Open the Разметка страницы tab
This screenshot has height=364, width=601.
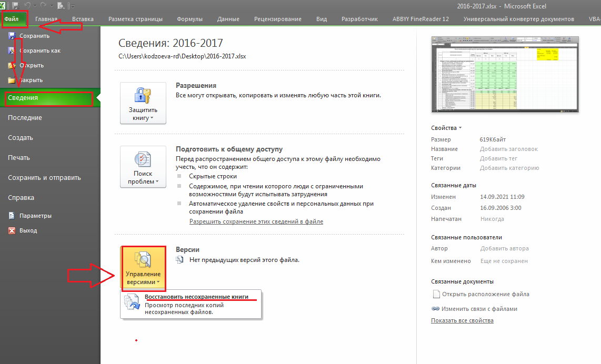tap(135, 19)
